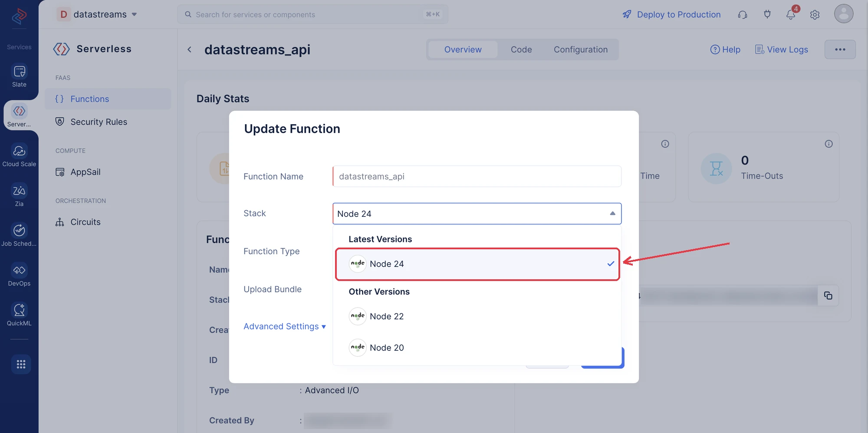Screen dimensions: 868x433
Task: Click the Function Name input field
Action: pyautogui.click(x=477, y=176)
